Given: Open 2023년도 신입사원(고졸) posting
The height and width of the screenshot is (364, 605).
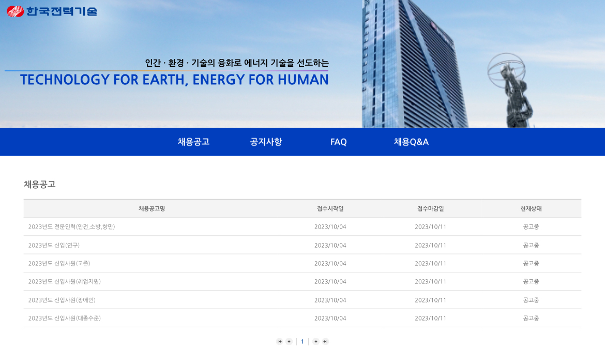Looking at the screenshot, I should (x=59, y=263).
